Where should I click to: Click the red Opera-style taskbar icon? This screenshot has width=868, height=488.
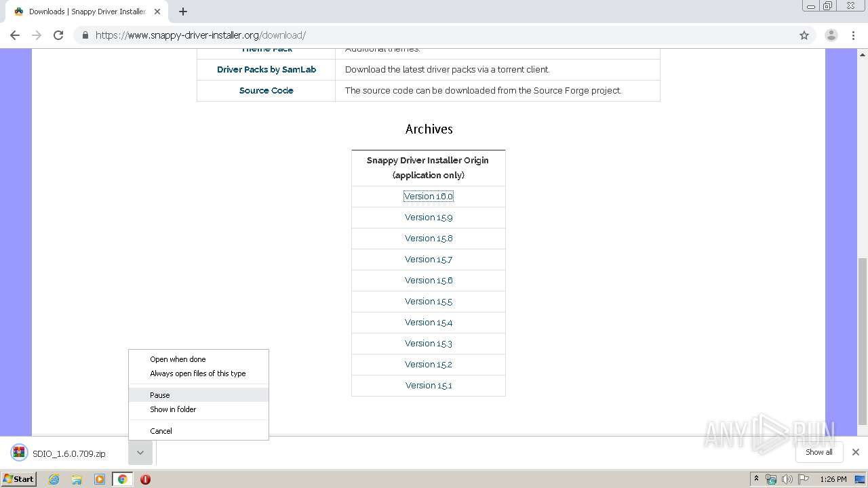coord(145,479)
